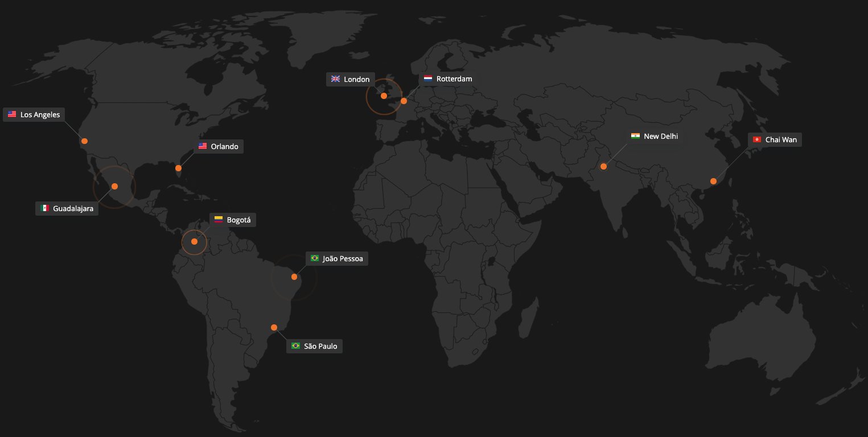Select the Guadalajara location label
This screenshot has height=437, width=868.
pyautogui.click(x=67, y=208)
